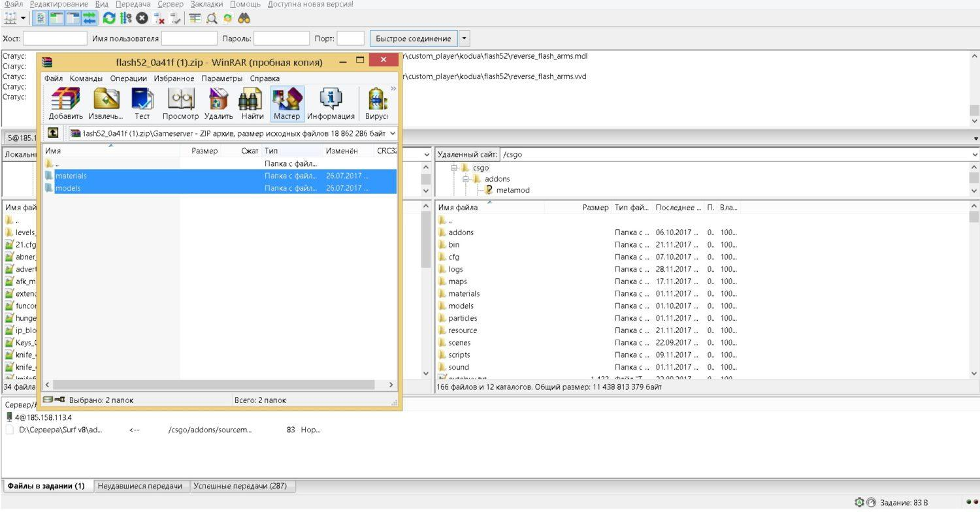Open FileZilla Файл menu
980x512 pixels.
point(13,4)
